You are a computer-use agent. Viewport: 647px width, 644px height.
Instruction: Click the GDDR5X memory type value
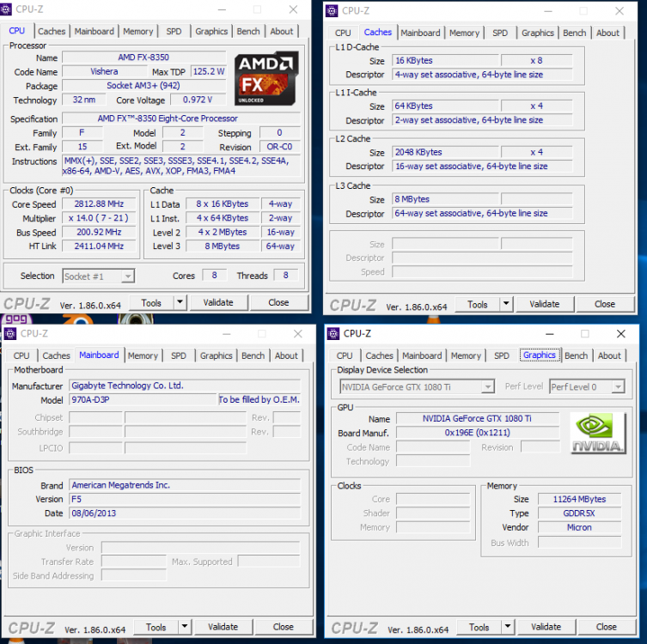[x=579, y=513]
